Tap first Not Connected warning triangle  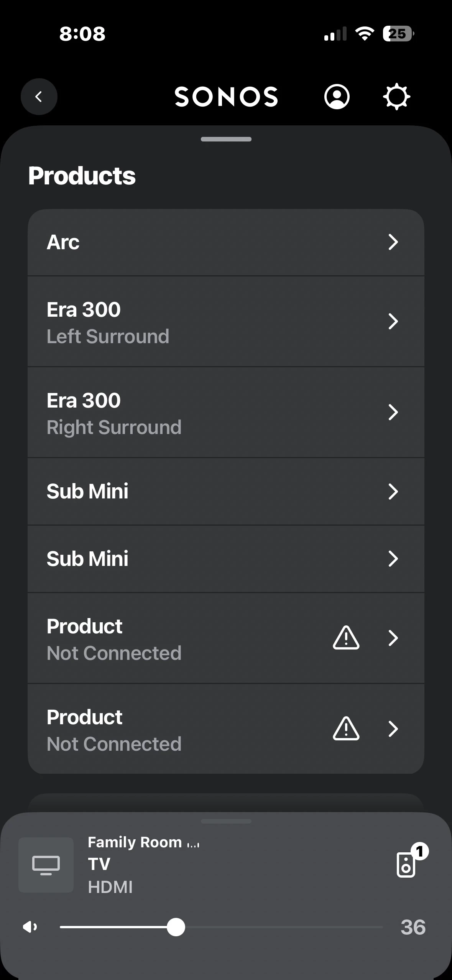(x=346, y=638)
